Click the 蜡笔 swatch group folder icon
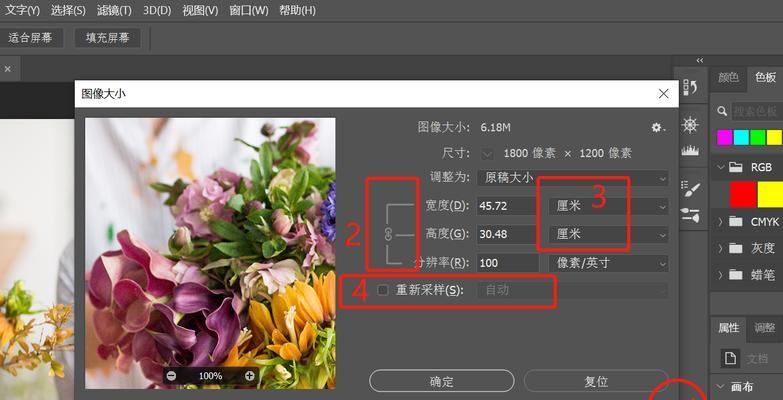Viewport: 783px width, 400px height. (x=735, y=274)
